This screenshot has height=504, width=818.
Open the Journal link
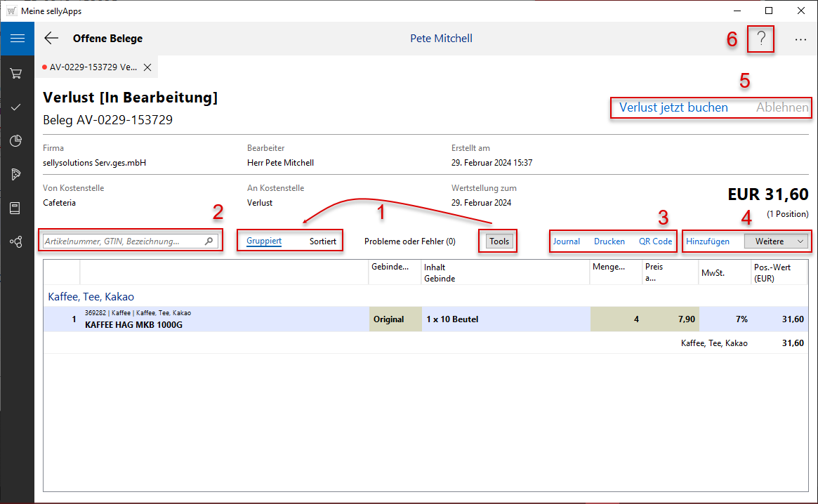[x=567, y=241]
